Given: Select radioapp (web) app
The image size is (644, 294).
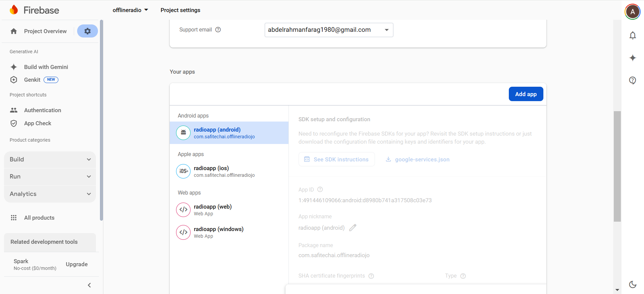Looking at the screenshot, I should click(229, 210).
